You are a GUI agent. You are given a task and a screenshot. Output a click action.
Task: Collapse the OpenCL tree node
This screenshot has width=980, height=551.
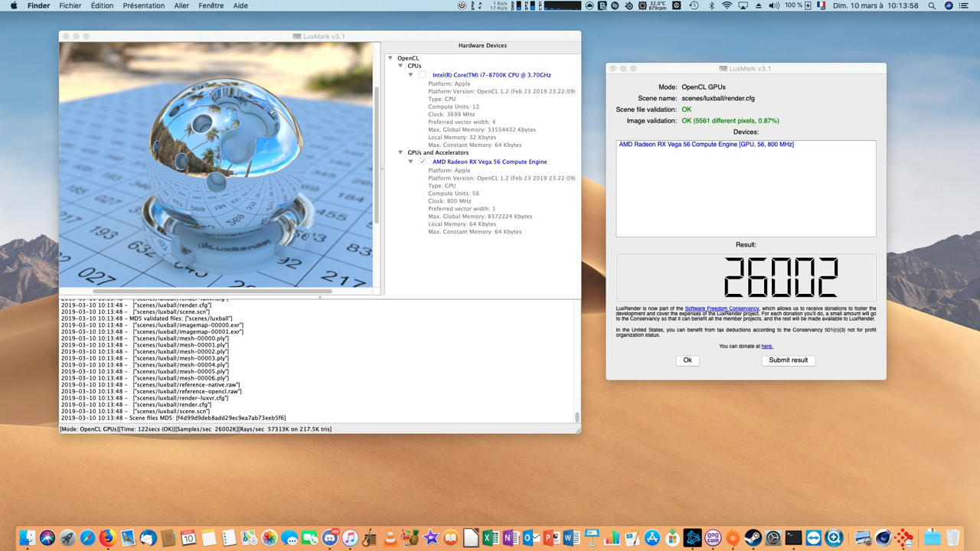click(390, 58)
